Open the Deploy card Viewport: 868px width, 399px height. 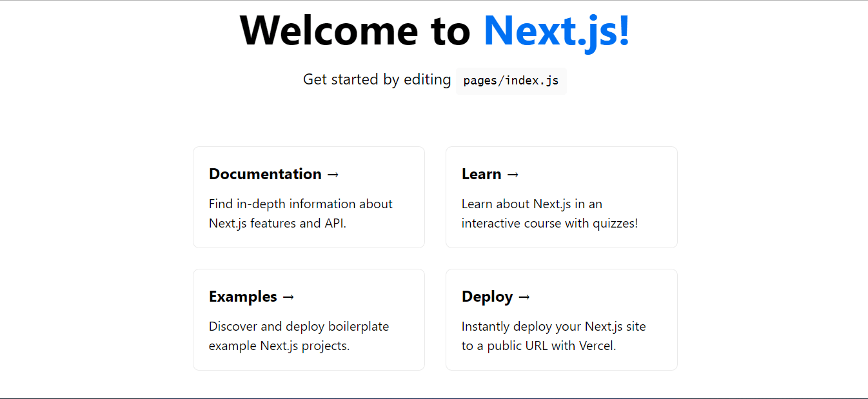click(x=562, y=320)
